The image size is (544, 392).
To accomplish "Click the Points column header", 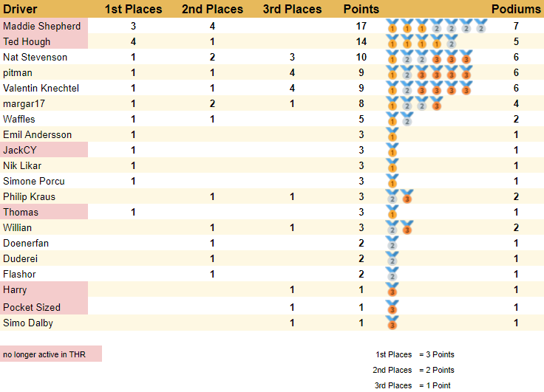I will click(x=361, y=9).
